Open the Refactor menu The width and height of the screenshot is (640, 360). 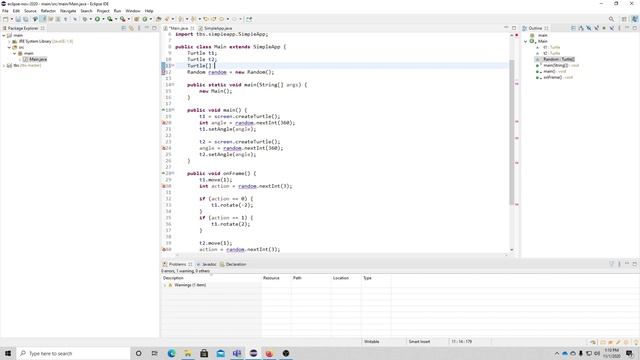pos(48,11)
